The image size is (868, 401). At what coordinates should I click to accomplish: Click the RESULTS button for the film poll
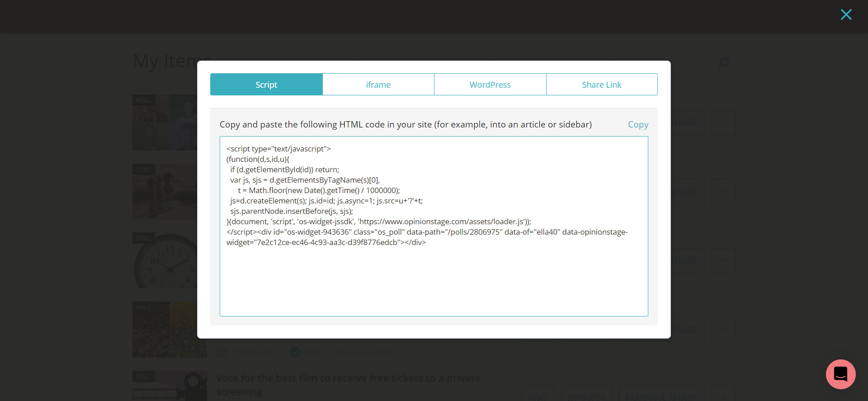coord(586,396)
